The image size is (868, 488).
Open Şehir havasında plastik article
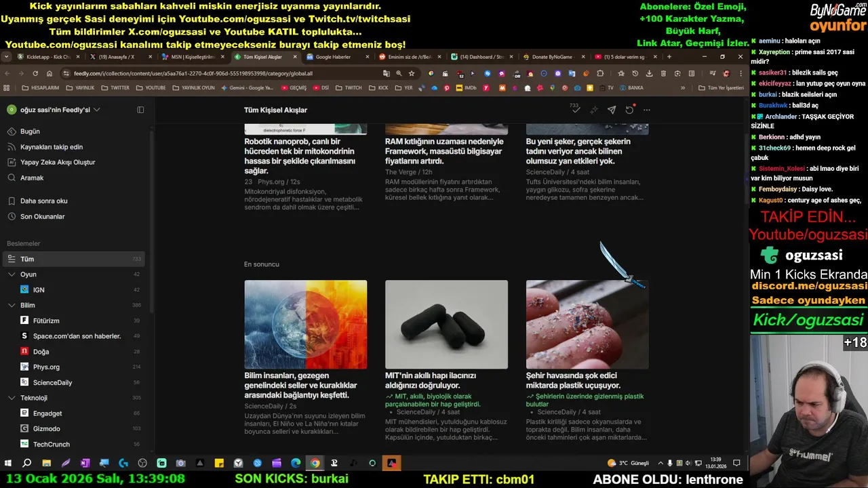click(574, 380)
